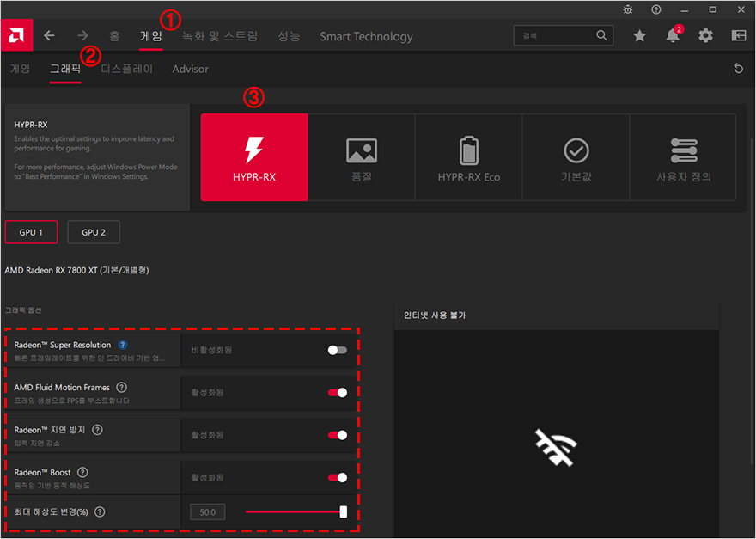Viewport: 756px width, 539px height.
Task: Go back with the left arrow
Action: pyautogui.click(x=49, y=36)
